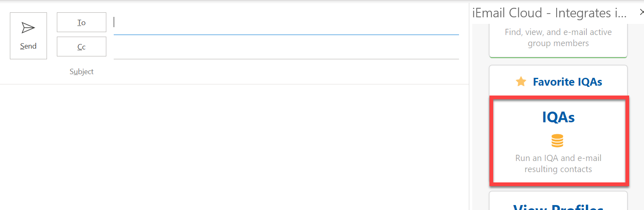Screen dimensions: 644x210
Task: Click the gold star icon beside Favorite IQAs
Action: (x=521, y=82)
